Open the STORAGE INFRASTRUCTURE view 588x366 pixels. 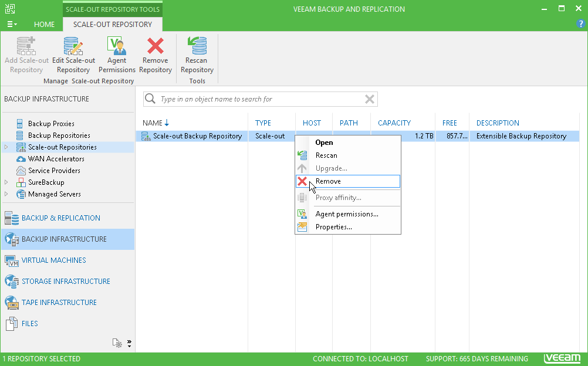(x=68, y=282)
